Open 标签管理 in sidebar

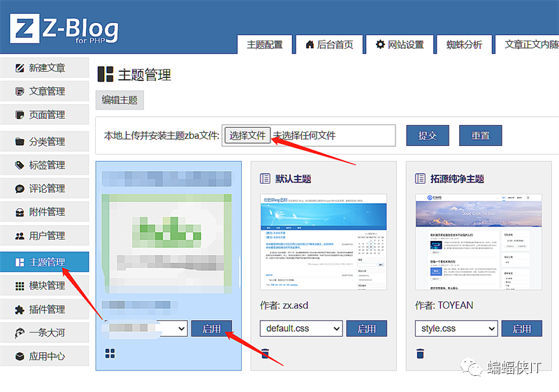click(45, 165)
